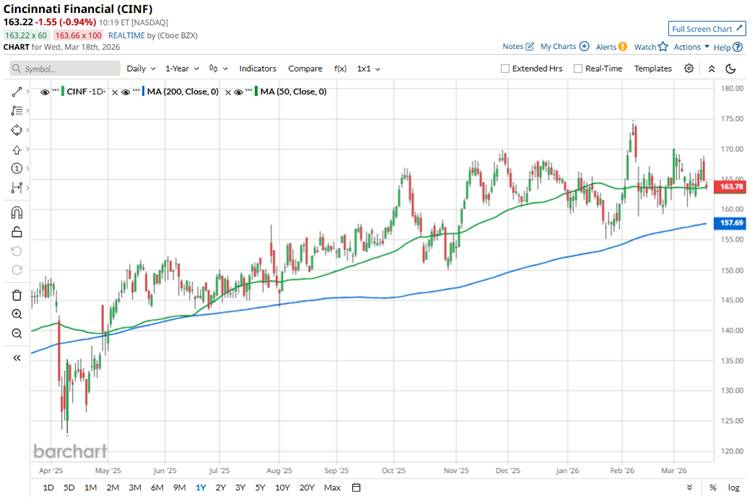This screenshot has height=502, width=752.
Task: Open the calendar date range picker
Action: point(357,488)
